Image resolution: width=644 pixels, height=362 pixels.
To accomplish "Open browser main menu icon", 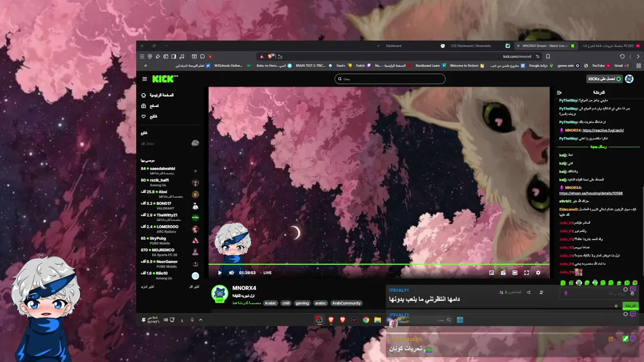I will pyautogui.click(x=142, y=56).
